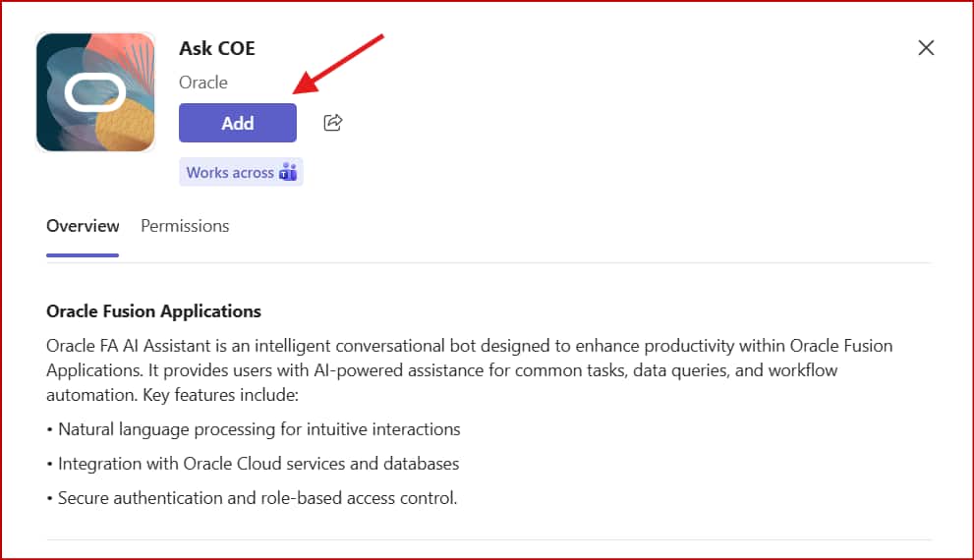Click the share app icon
This screenshot has width=974, height=560.
(333, 123)
